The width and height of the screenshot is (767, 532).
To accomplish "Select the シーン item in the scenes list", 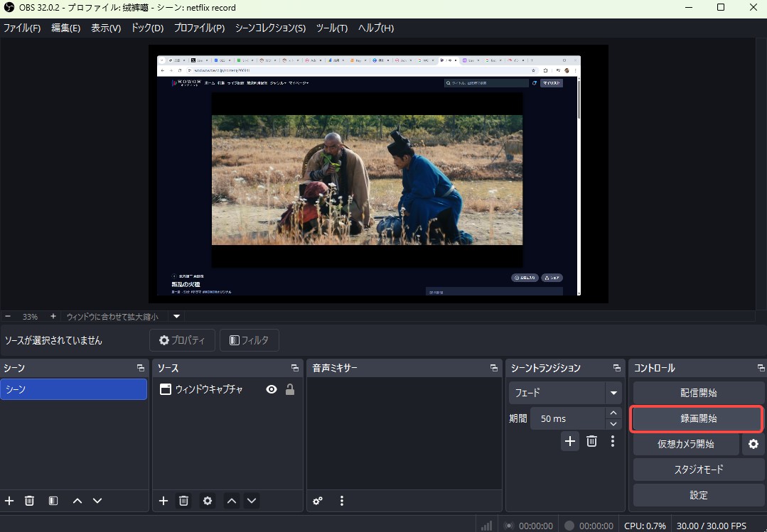I will tap(73, 389).
